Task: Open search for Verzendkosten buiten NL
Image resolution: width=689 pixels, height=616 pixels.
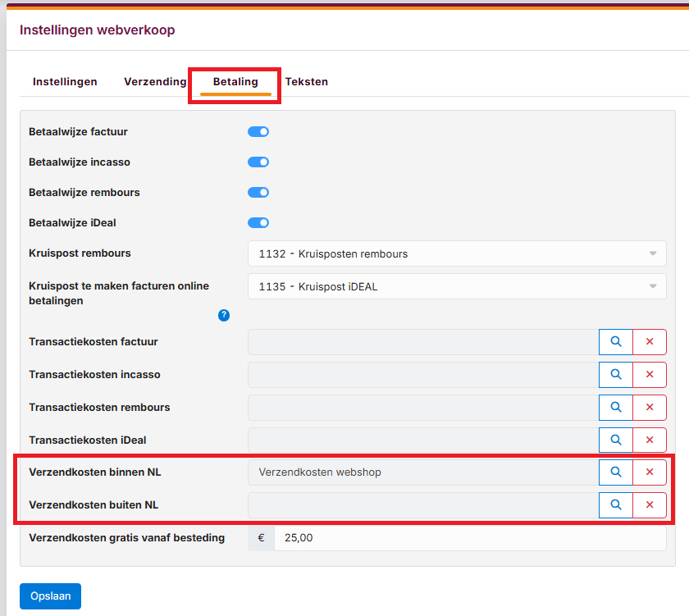Action: click(x=616, y=505)
